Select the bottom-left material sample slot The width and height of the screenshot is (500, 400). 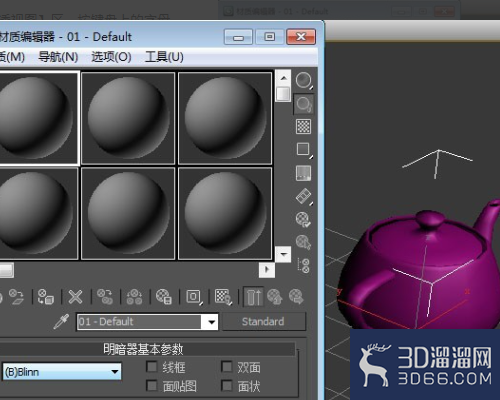38,214
